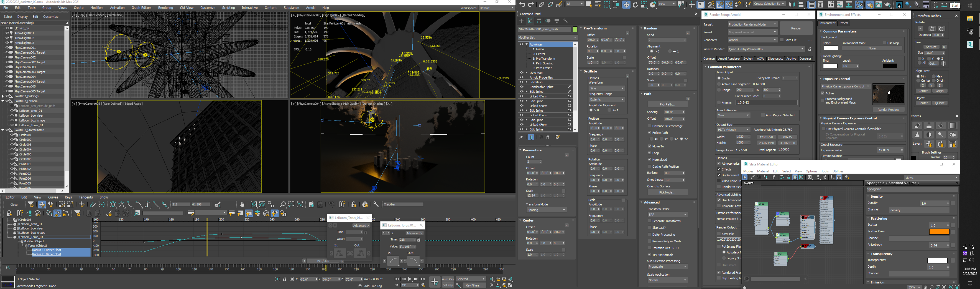Open the Key Filters... dialog

[474, 285]
